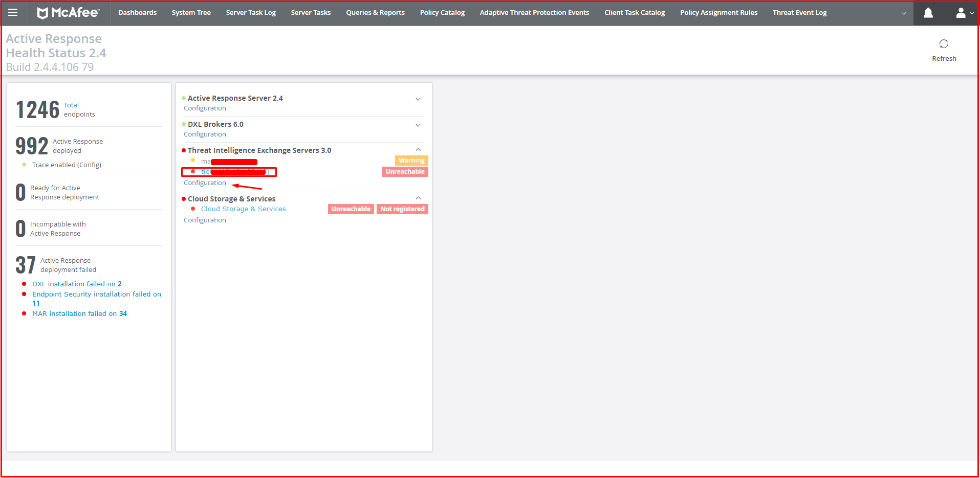Click MAR installation failed on 34
Image resolution: width=980 pixels, height=478 pixels.
click(x=79, y=313)
